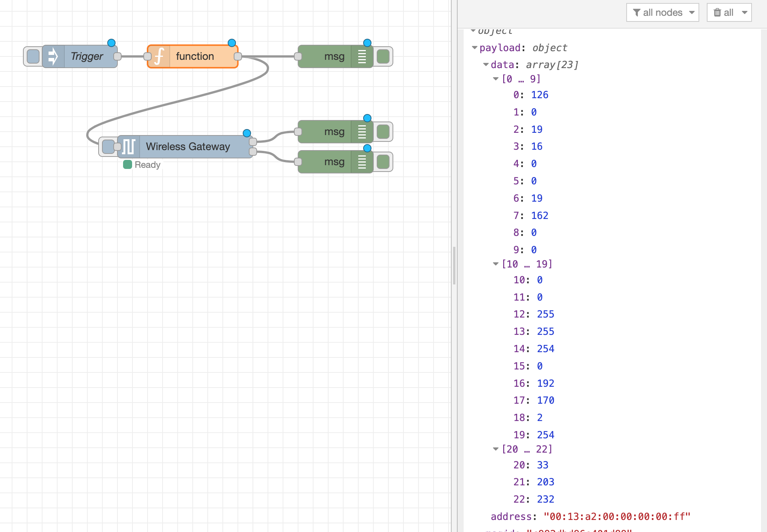Click the middle msg debug node list icon
Screen dimensions: 767x532
pos(362,132)
